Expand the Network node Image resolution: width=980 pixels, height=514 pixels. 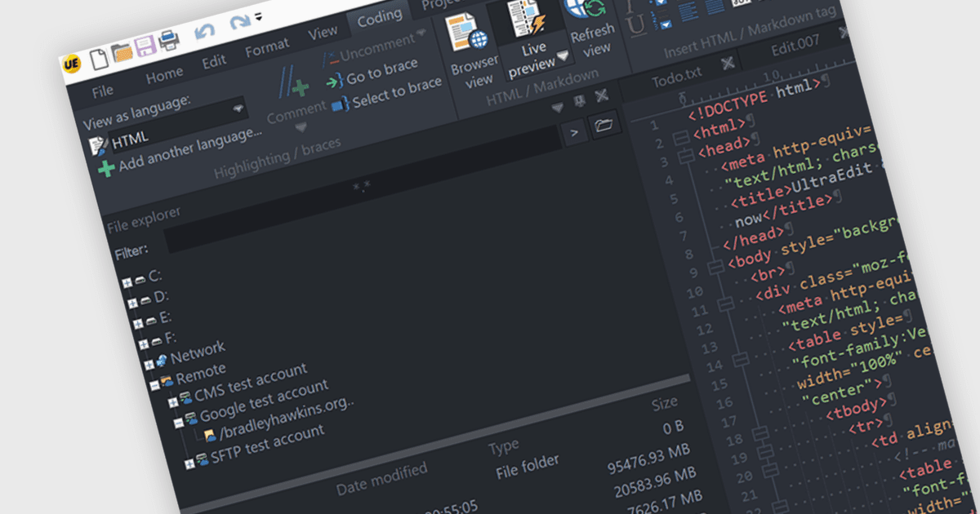[x=149, y=363]
